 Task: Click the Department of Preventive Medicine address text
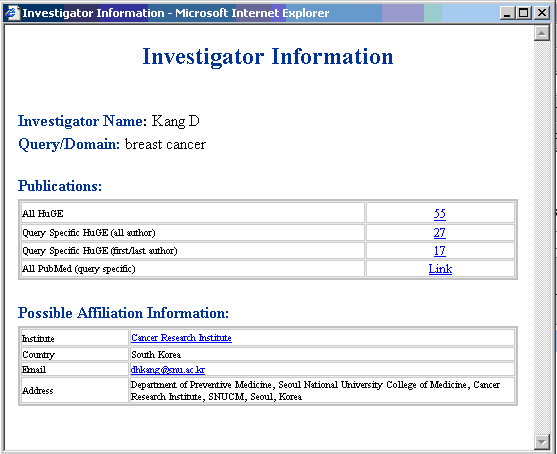click(315, 391)
